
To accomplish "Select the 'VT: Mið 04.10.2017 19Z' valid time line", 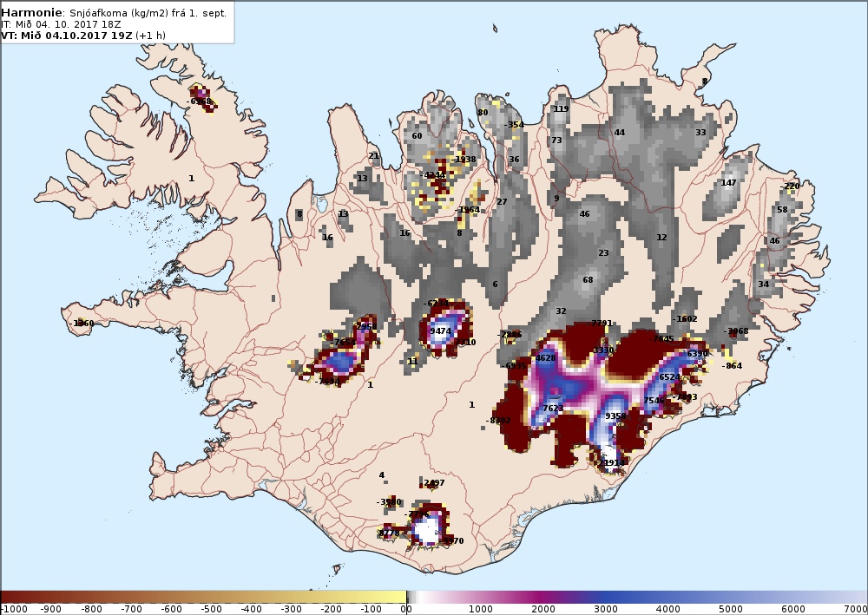I will (67, 36).
